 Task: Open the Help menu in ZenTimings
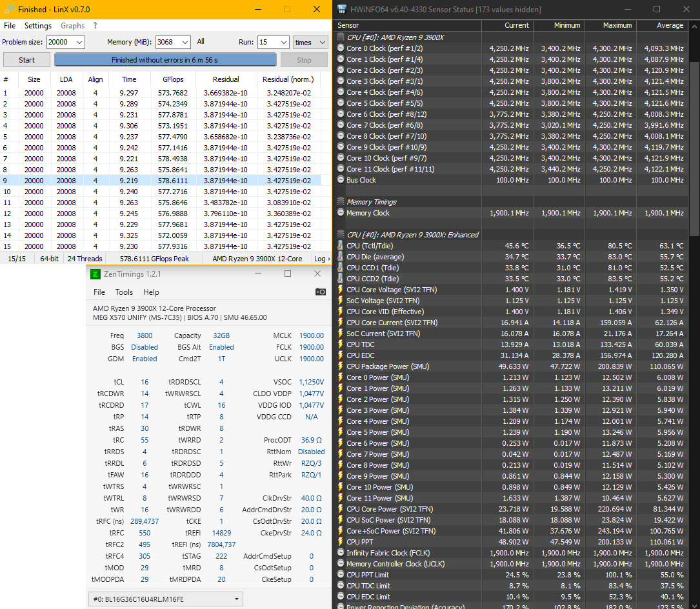[151, 292]
